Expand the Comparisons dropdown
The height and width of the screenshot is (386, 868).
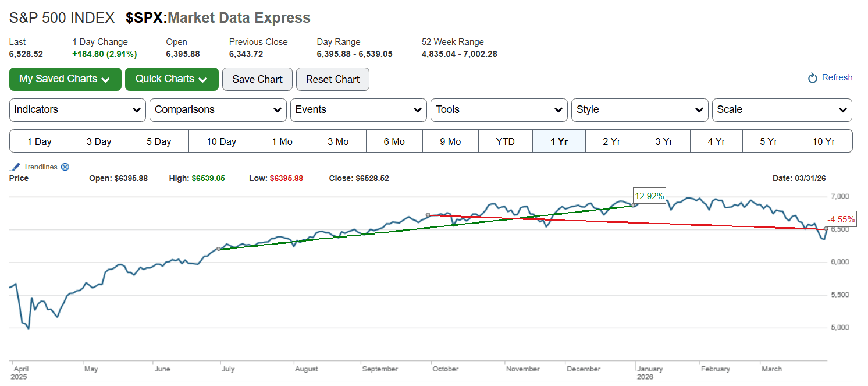(218, 110)
